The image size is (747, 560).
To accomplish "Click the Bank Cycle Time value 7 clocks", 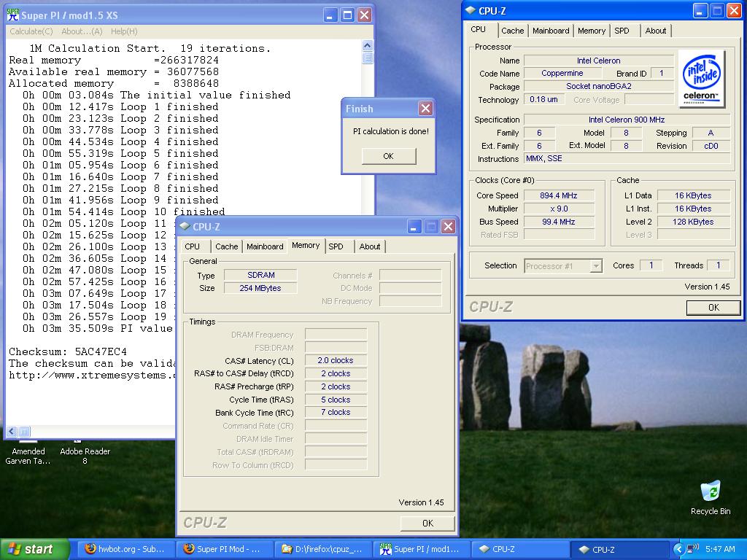I will [336, 413].
